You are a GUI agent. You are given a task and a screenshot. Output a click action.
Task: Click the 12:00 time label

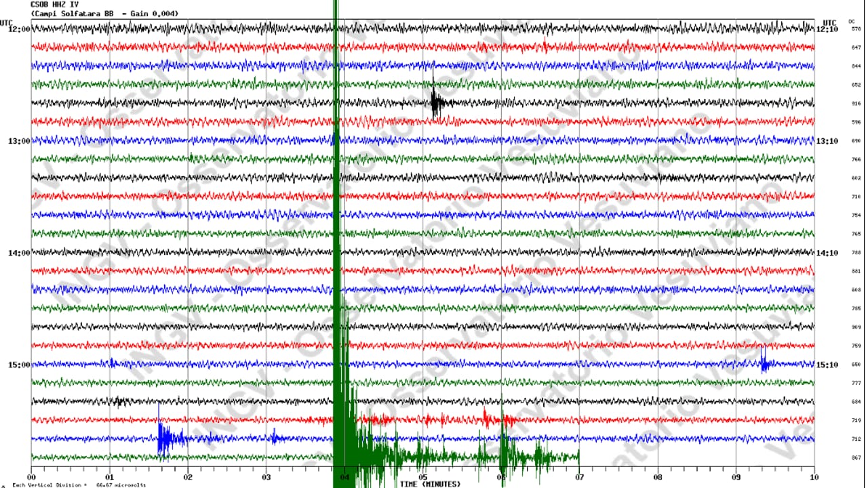[18, 29]
